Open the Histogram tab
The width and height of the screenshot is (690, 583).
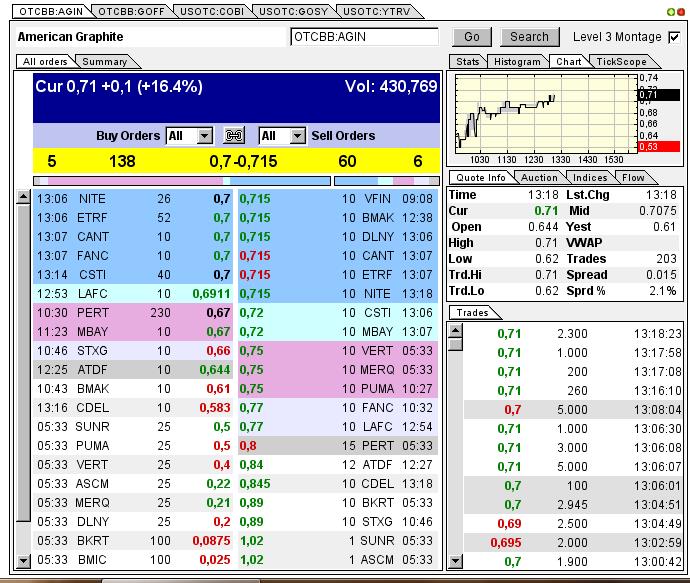coord(518,61)
